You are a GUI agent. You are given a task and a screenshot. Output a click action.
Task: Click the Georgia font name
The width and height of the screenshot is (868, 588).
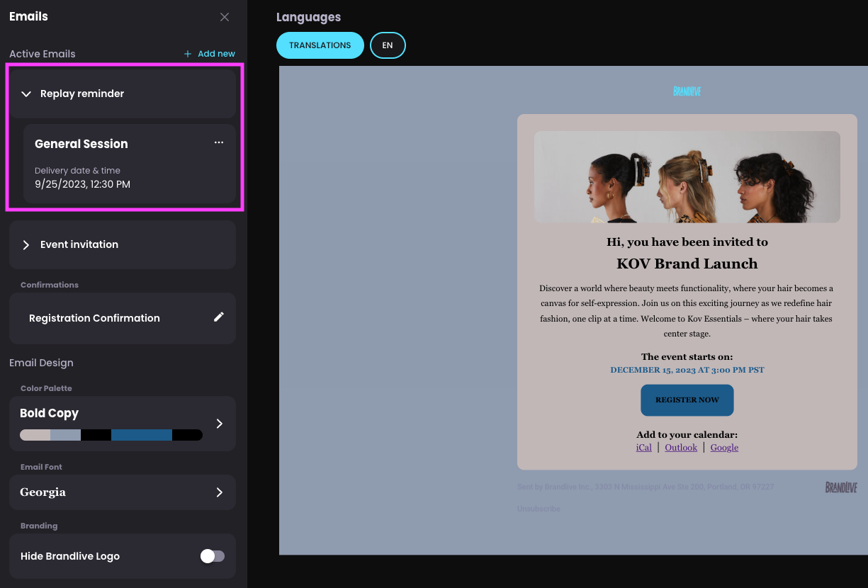[43, 492]
